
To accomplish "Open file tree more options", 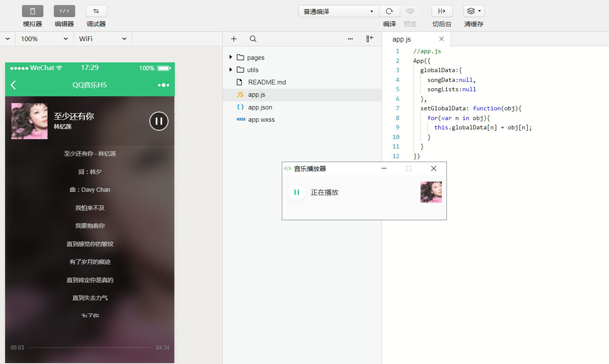I will tap(350, 39).
